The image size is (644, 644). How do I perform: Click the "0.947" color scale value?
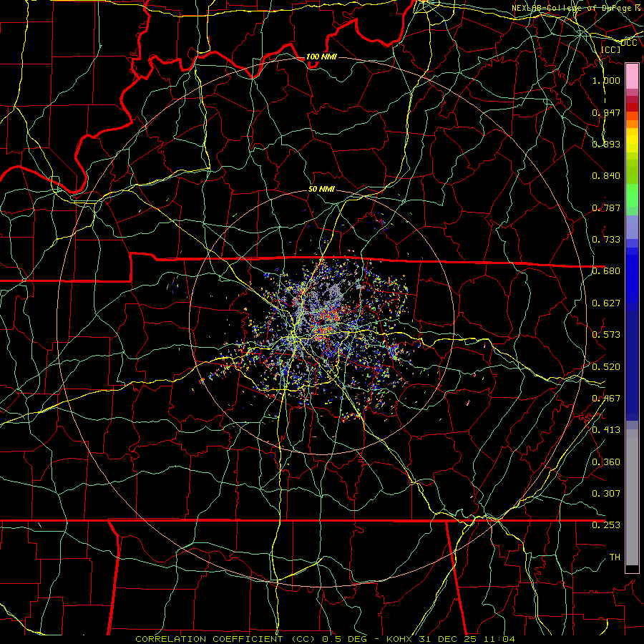click(x=606, y=112)
